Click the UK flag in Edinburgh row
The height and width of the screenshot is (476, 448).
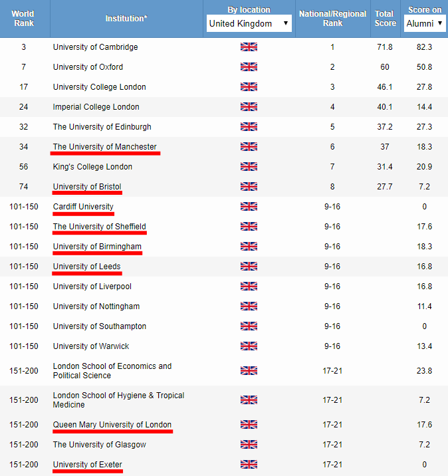point(249,126)
